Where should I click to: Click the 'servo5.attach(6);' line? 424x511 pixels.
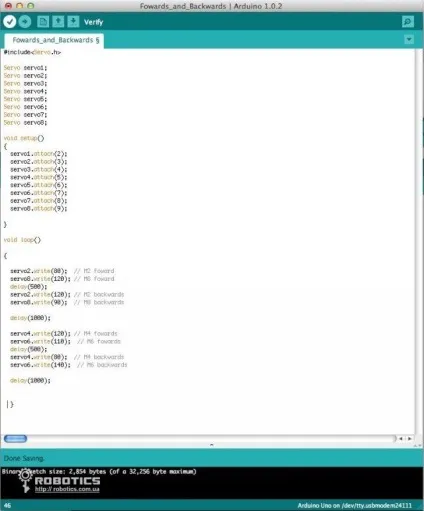coord(39,185)
